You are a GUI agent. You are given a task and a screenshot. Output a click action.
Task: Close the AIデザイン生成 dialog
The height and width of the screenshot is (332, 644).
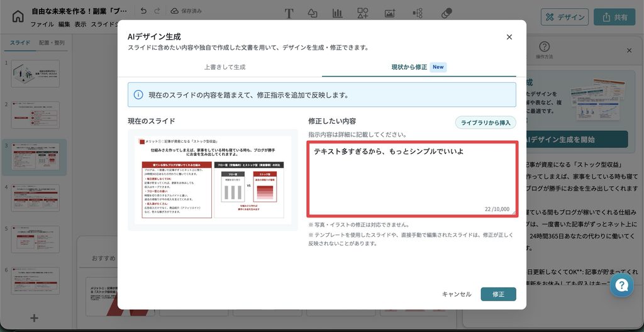509,37
